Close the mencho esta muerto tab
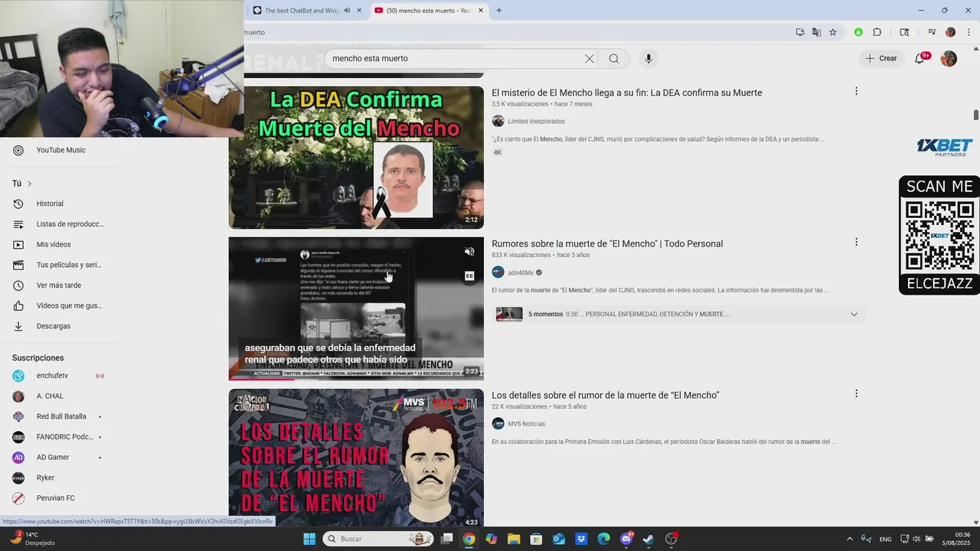Screen dimensions: 980x551 click(x=481, y=11)
